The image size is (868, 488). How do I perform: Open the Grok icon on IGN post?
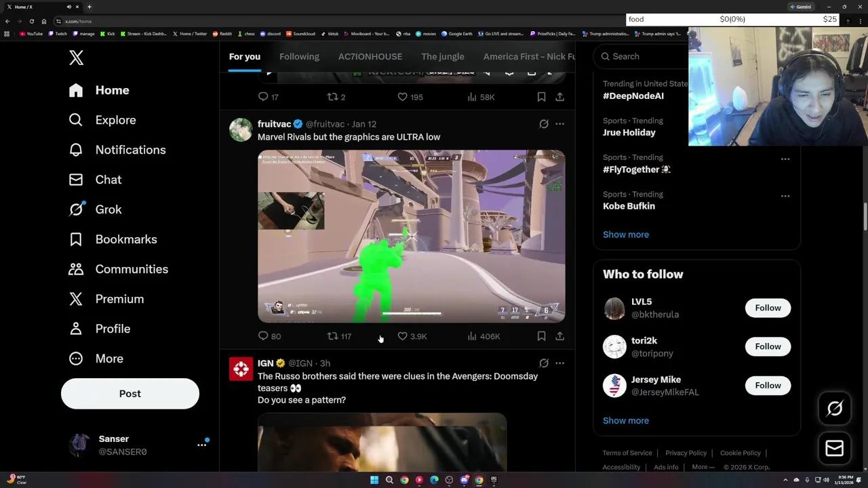click(x=544, y=363)
